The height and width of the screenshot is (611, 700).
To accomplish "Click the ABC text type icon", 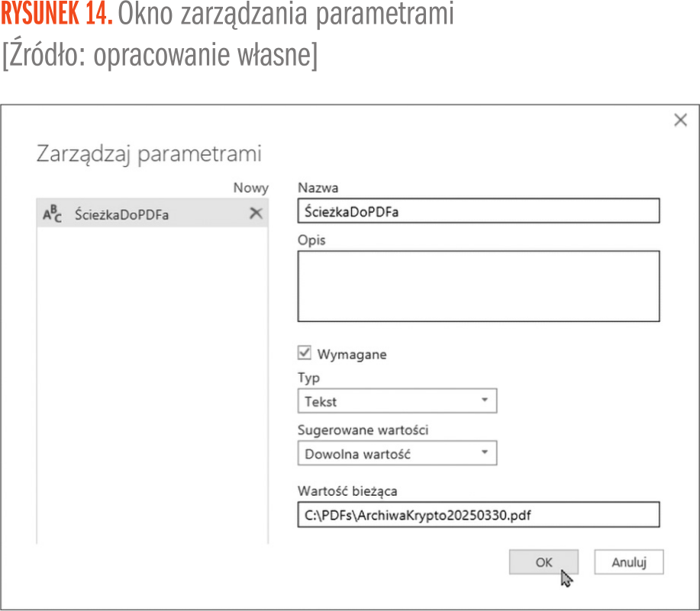I will (x=51, y=215).
